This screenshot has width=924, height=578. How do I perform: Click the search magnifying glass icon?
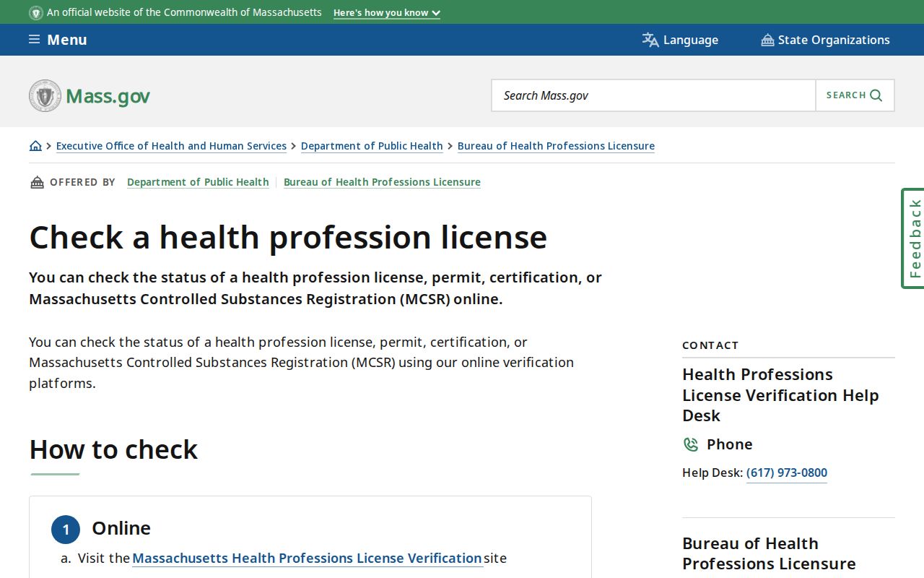tap(876, 95)
